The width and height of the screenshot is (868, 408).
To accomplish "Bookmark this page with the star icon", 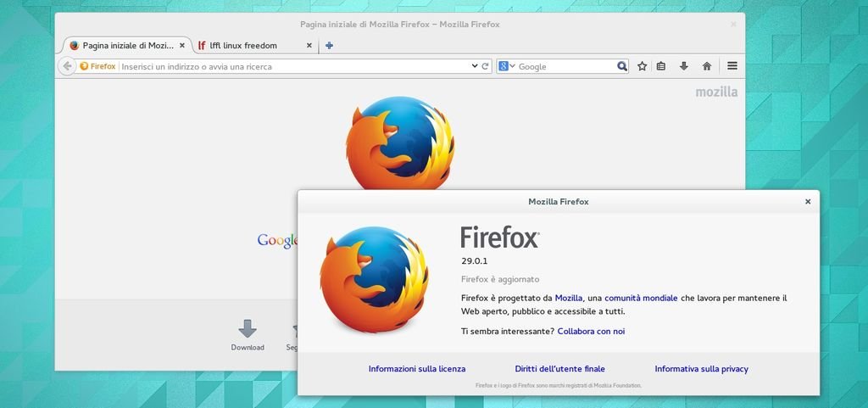I will (x=643, y=66).
